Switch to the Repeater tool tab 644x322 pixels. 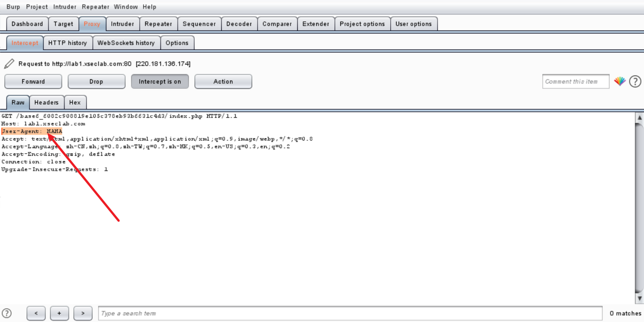[x=158, y=24]
